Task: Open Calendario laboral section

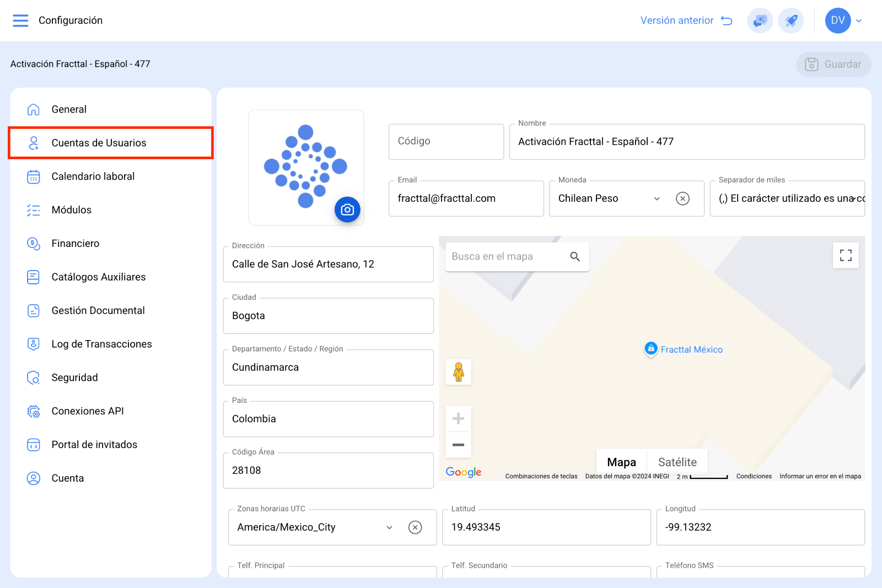Action: point(111,177)
